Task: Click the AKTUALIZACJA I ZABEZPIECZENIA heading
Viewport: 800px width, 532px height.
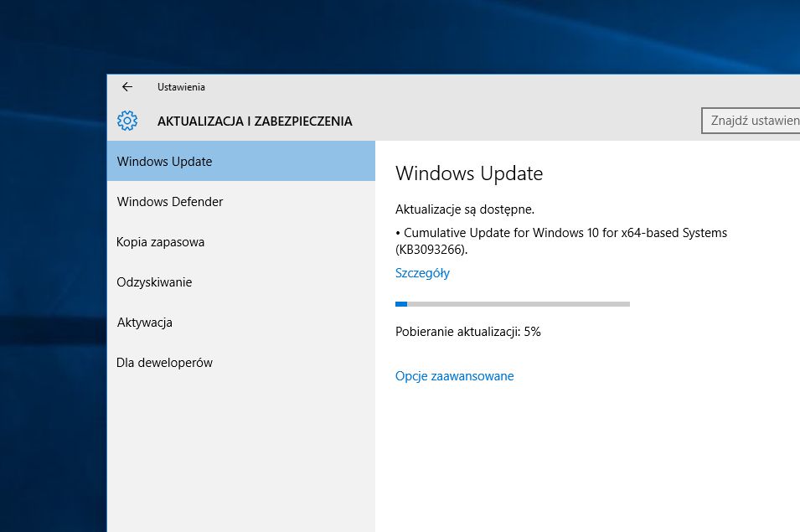Action: (x=255, y=121)
